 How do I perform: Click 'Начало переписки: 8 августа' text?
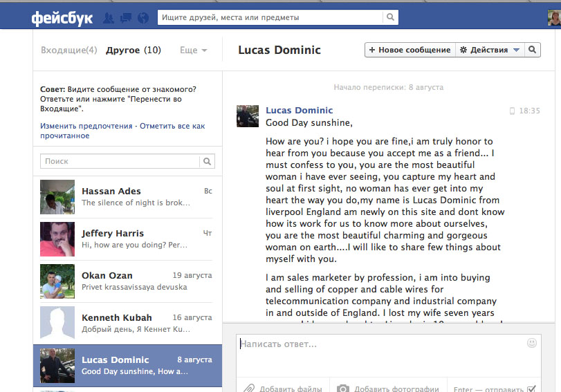click(x=389, y=87)
